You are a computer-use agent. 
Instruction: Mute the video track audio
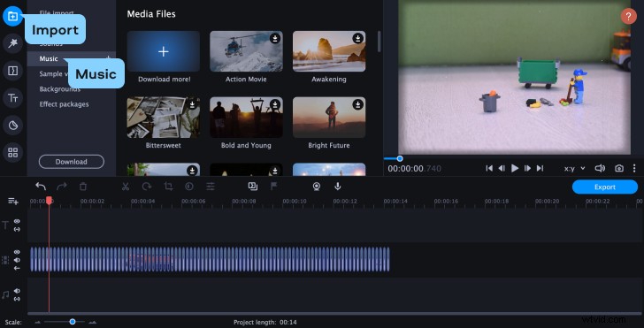[x=17, y=260]
